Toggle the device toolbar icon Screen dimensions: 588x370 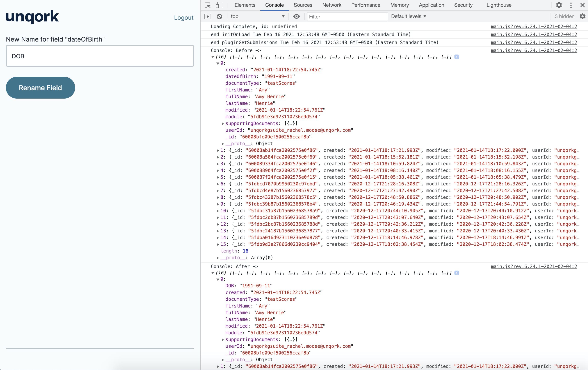coord(219,5)
